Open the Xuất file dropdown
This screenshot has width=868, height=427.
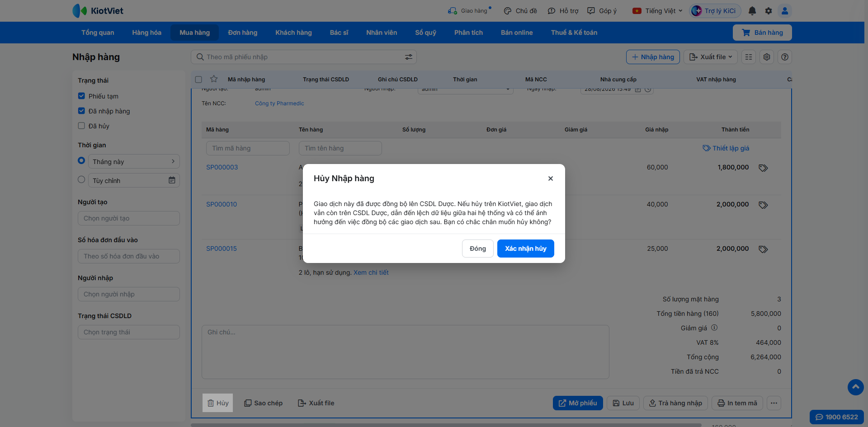(711, 57)
